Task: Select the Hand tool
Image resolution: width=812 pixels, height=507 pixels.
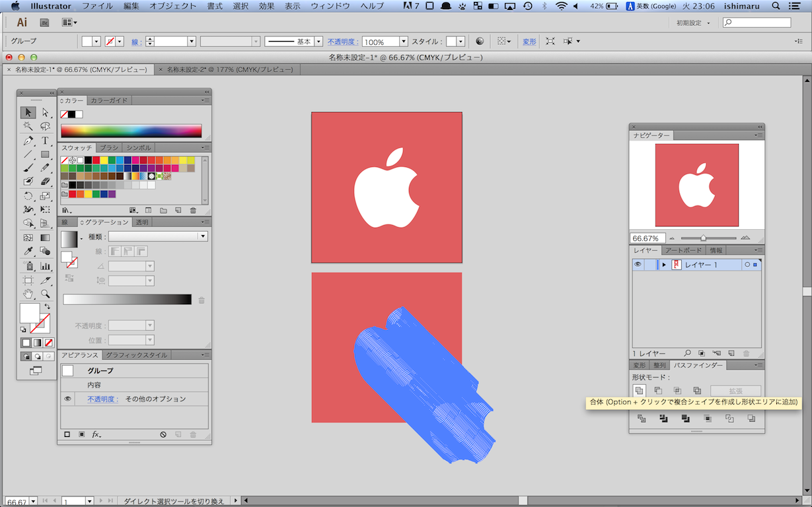Action: tap(28, 294)
